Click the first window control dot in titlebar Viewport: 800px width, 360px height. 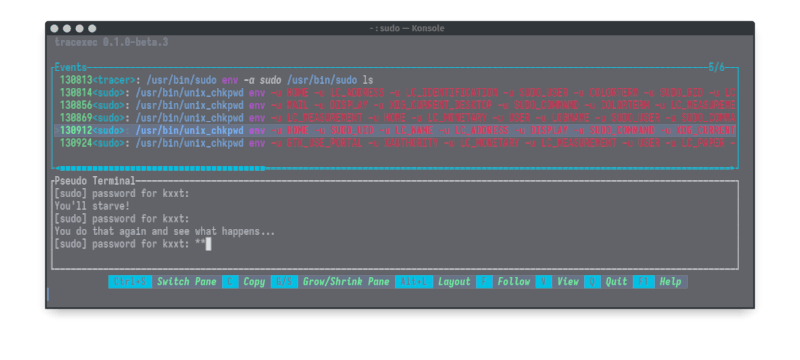click(55, 29)
